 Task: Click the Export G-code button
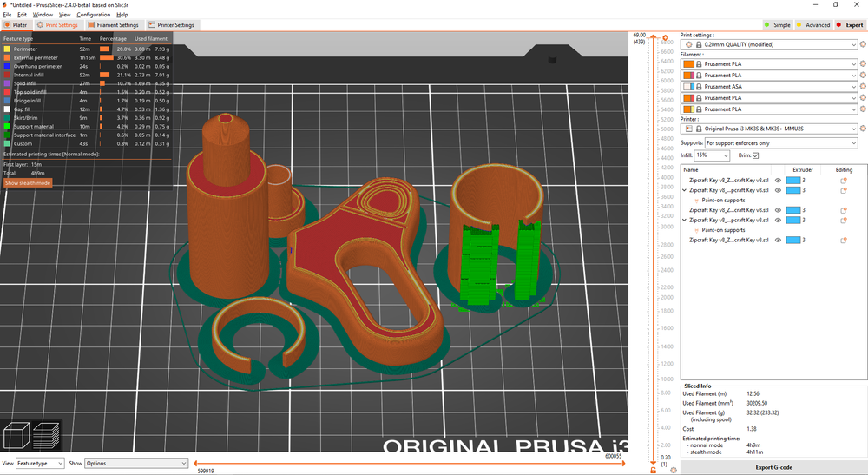(773, 467)
